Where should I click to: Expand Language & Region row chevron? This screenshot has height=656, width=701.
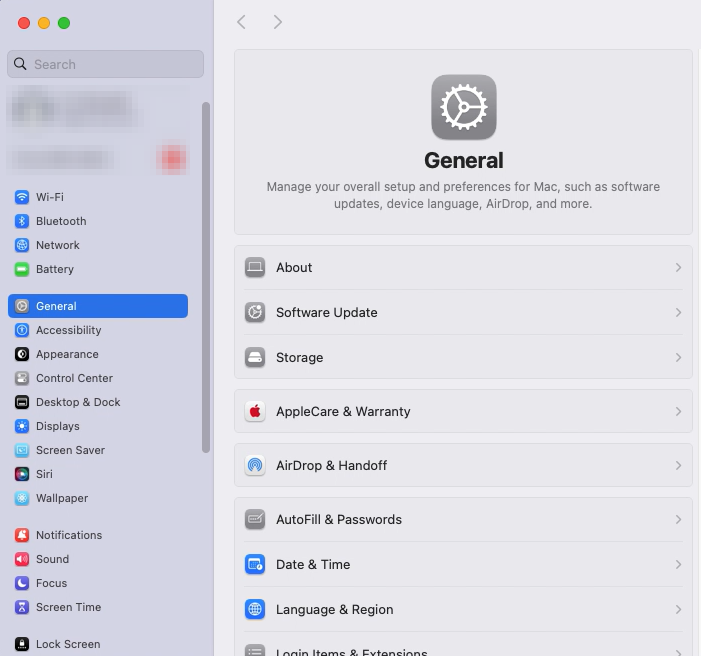(678, 609)
